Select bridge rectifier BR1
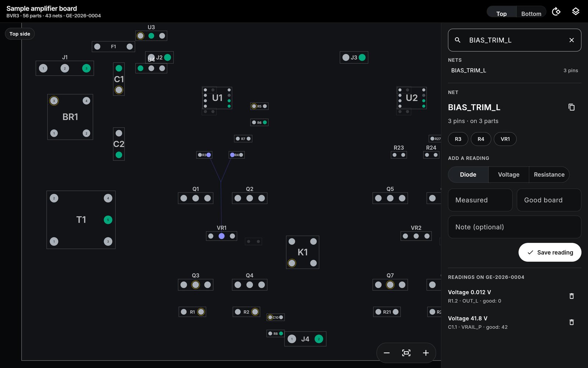Image resolution: width=588 pixels, height=368 pixels. tap(70, 117)
